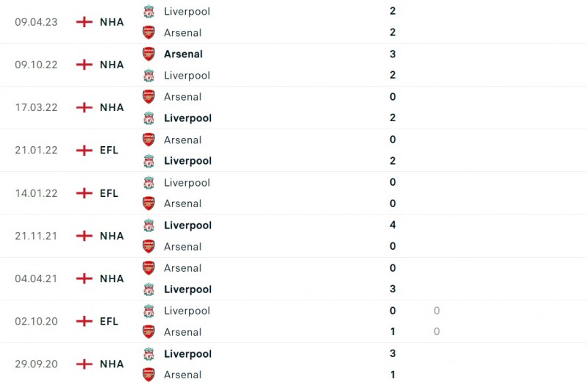Open bold Liverpool name in 29.09.20 match
Viewport: 588px width, 382px height.
click(x=187, y=353)
